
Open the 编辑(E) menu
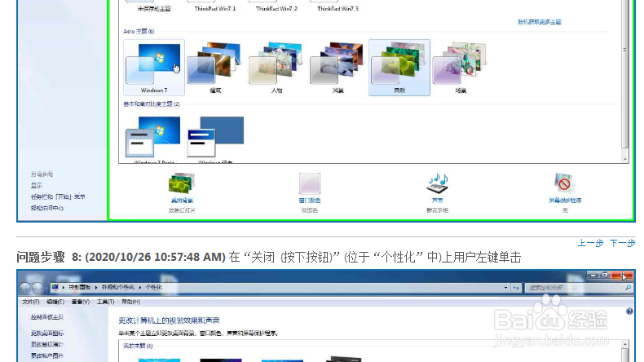[x=55, y=302]
